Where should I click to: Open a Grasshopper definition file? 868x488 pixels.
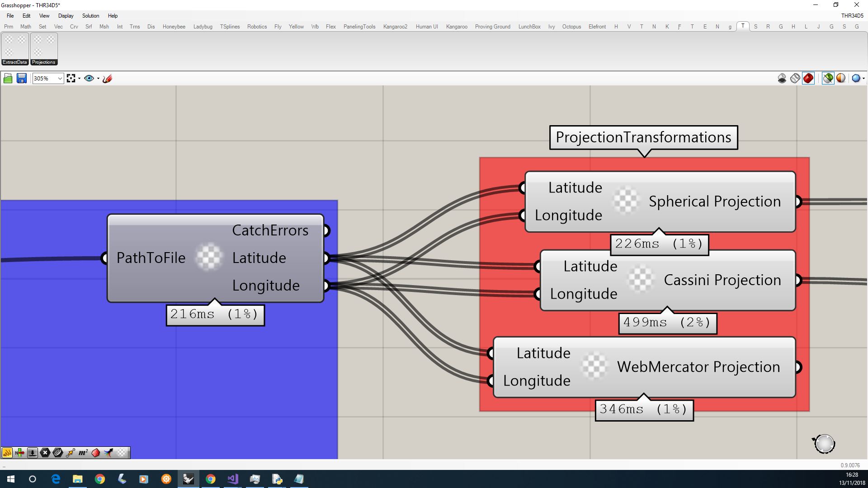click(8, 78)
